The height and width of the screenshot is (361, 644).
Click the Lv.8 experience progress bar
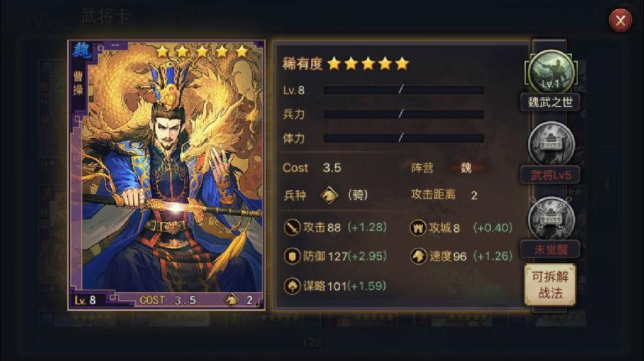tap(404, 90)
